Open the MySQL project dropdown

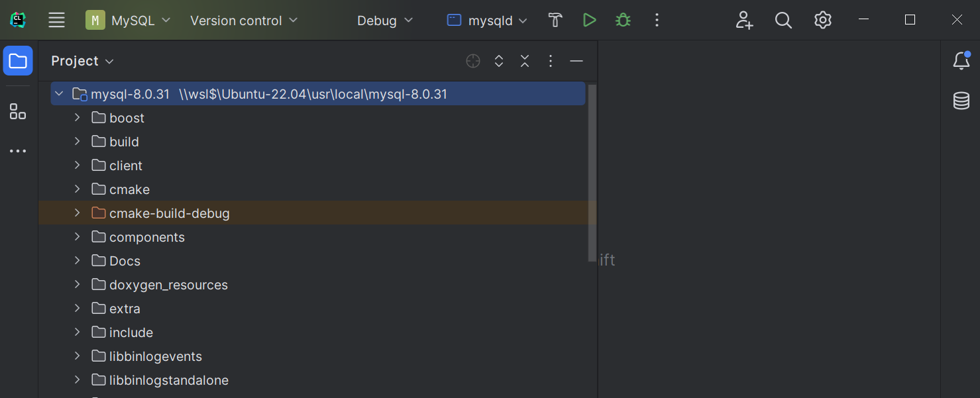click(x=129, y=21)
